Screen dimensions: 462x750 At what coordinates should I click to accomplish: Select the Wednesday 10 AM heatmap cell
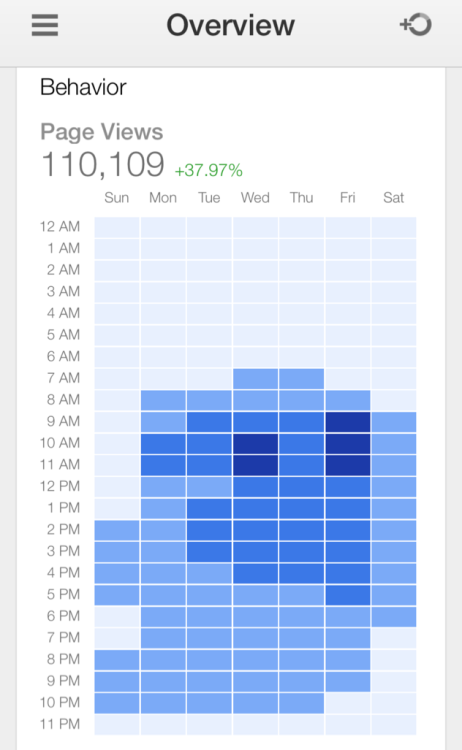click(x=255, y=443)
